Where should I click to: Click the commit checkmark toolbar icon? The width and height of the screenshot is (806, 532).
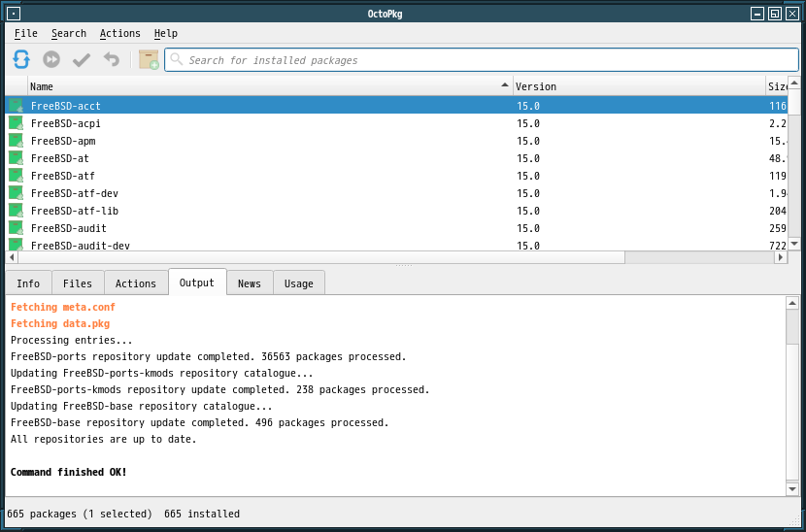click(82, 59)
